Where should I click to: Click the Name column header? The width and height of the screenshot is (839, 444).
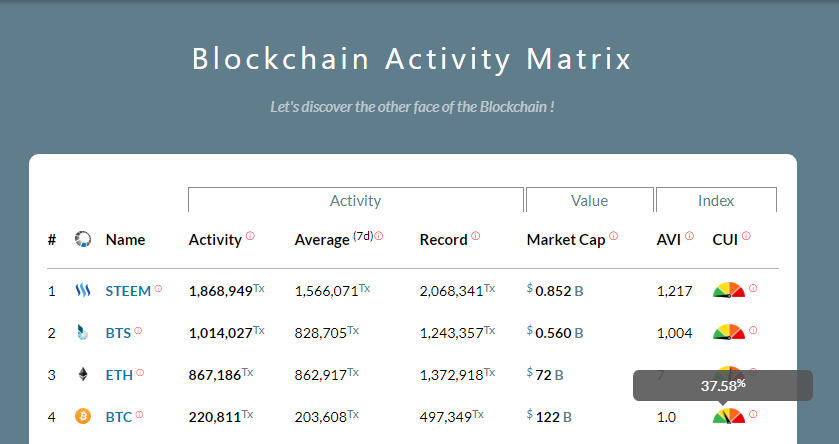(x=125, y=240)
